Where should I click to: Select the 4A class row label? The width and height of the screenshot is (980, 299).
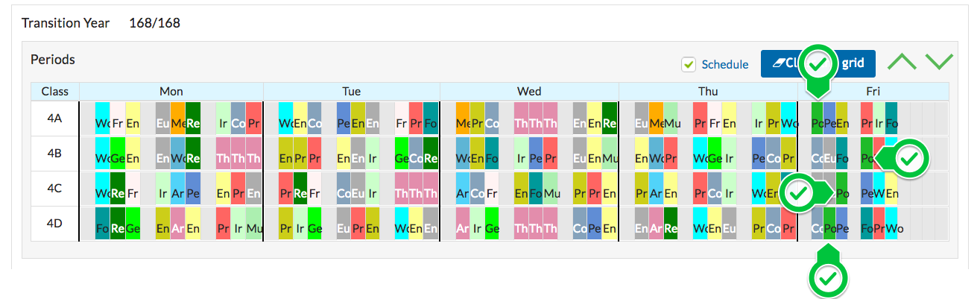tap(55, 118)
